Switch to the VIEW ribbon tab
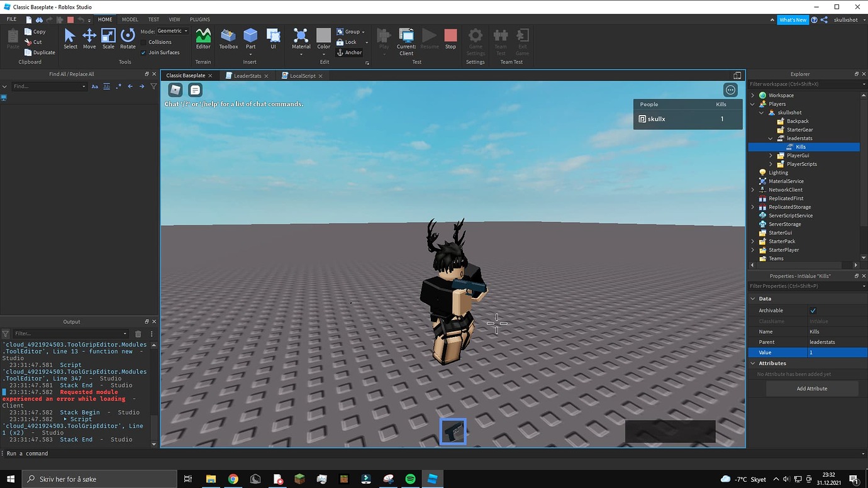This screenshot has height=488, width=868. point(174,19)
